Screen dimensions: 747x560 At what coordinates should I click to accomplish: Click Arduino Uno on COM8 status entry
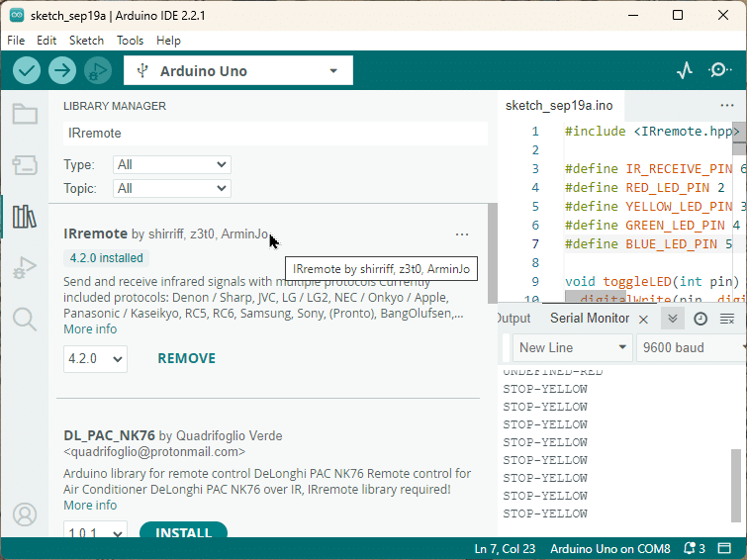(x=610, y=548)
